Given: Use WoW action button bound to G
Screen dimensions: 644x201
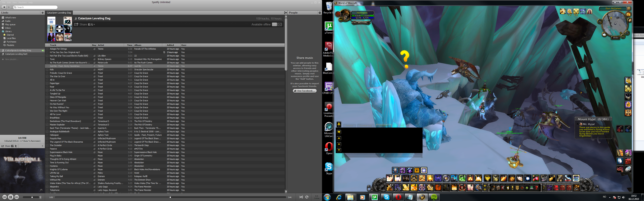Looking at the screenshot, I should (430, 187).
